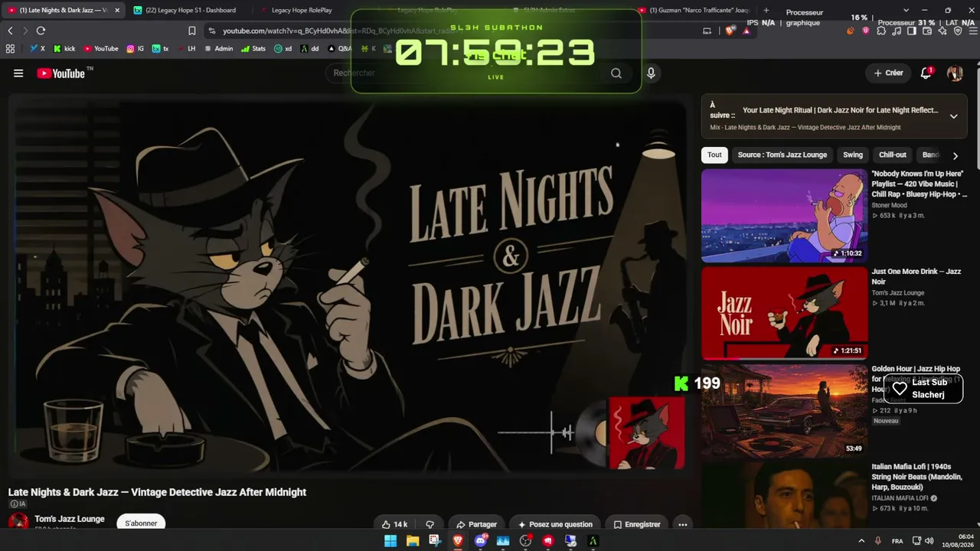Open the YouTube guide hamburger menu
Viewport: 980px width, 551px height.
click(x=18, y=73)
